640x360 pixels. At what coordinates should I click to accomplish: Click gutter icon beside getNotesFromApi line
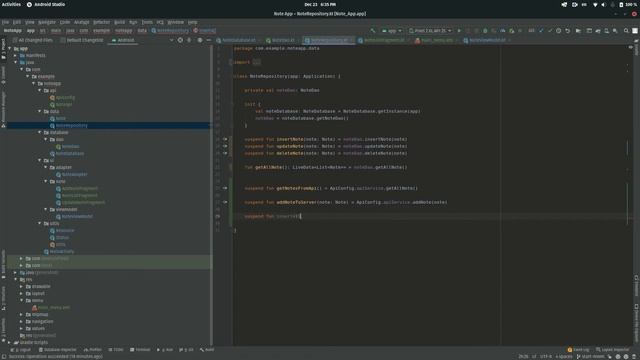[x=225, y=188]
